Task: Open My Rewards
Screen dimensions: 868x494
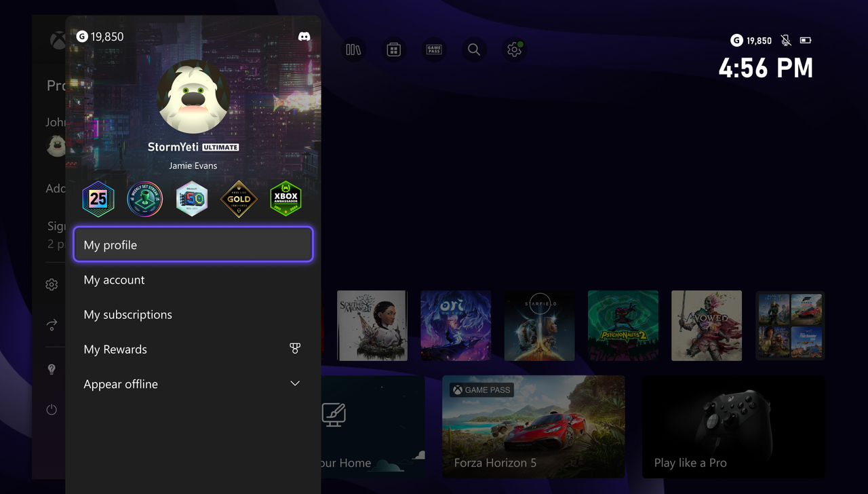Action: click(193, 349)
